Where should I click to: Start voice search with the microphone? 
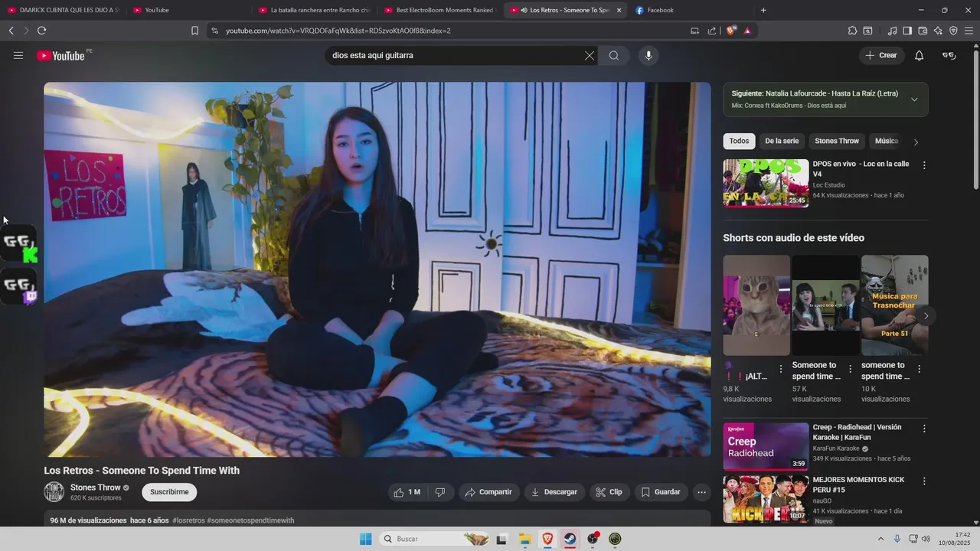pyautogui.click(x=648, y=55)
